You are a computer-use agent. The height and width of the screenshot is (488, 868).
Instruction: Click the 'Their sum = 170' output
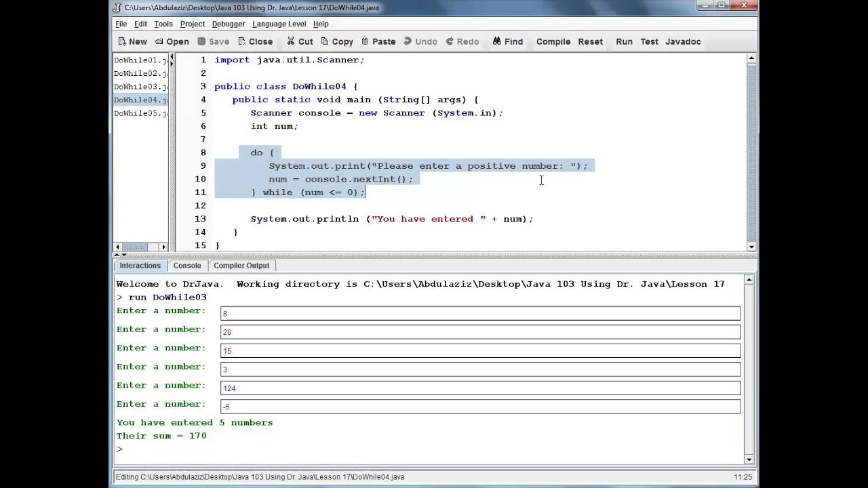click(161, 436)
